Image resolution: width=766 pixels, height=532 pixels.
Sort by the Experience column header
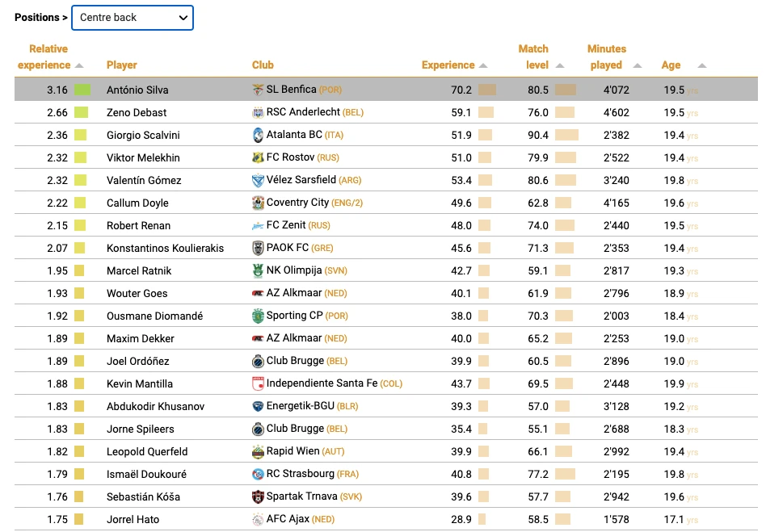(x=448, y=65)
